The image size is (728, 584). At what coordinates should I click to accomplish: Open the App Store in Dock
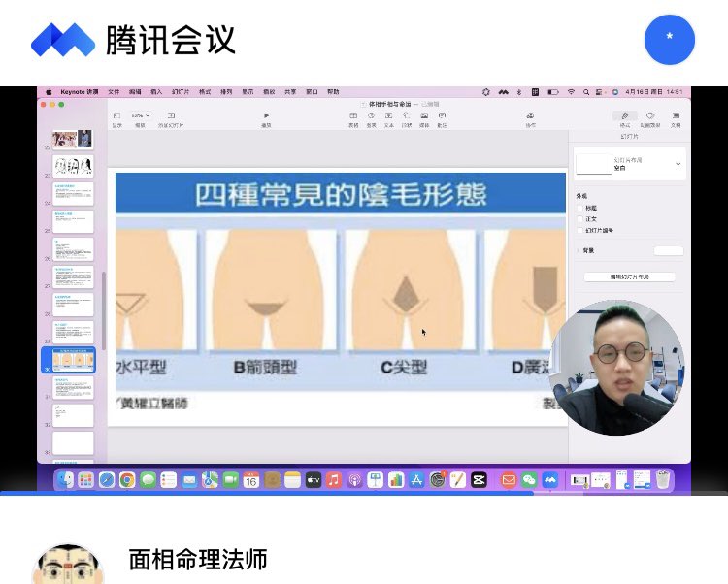tap(416, 479)
